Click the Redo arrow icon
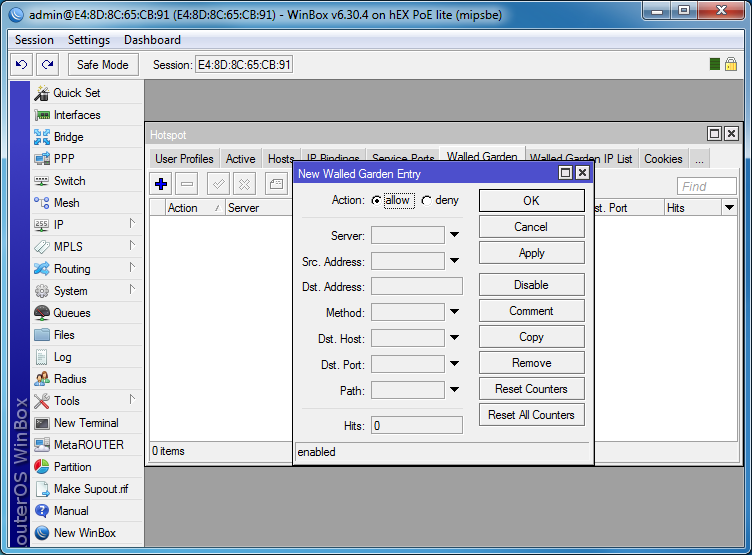 coord(47,64)
